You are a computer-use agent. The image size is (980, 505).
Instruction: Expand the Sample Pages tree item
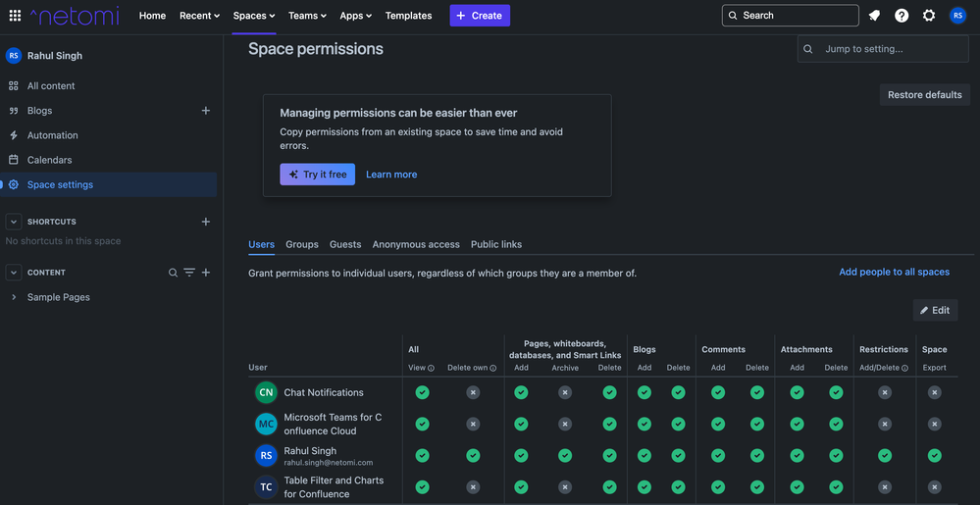(x=14, y=297)
